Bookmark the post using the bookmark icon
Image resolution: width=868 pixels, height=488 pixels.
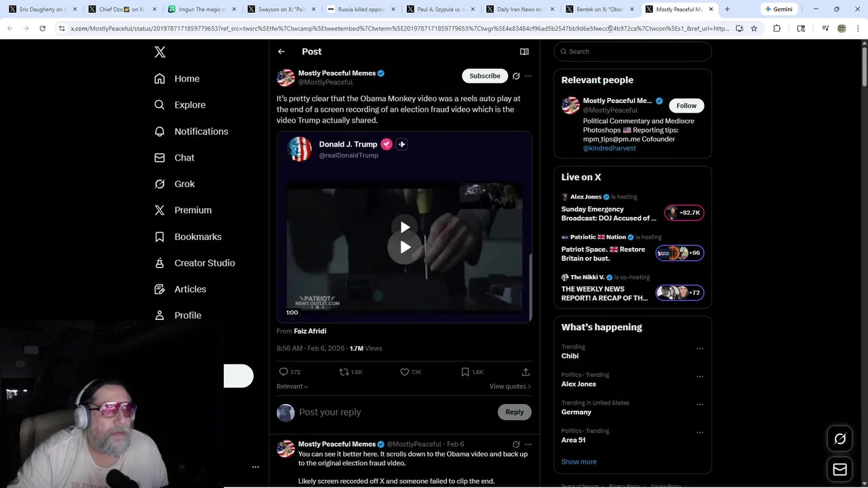pyautogui.click(x=465, y=372)
